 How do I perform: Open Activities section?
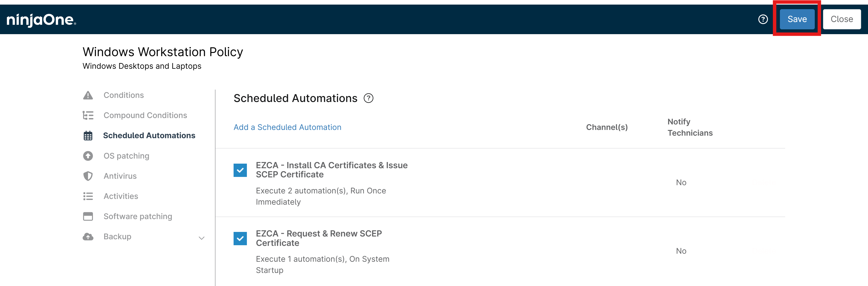point(121,196)
